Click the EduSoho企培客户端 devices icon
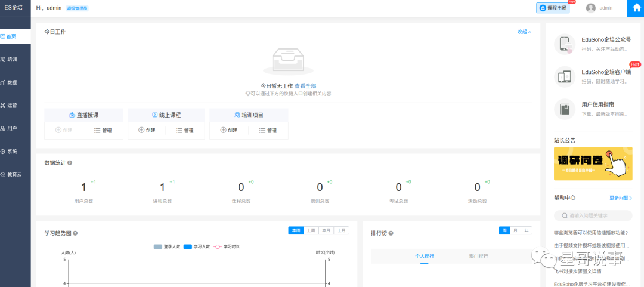Viewport: 644px width, 287px height. pos(565,76)
